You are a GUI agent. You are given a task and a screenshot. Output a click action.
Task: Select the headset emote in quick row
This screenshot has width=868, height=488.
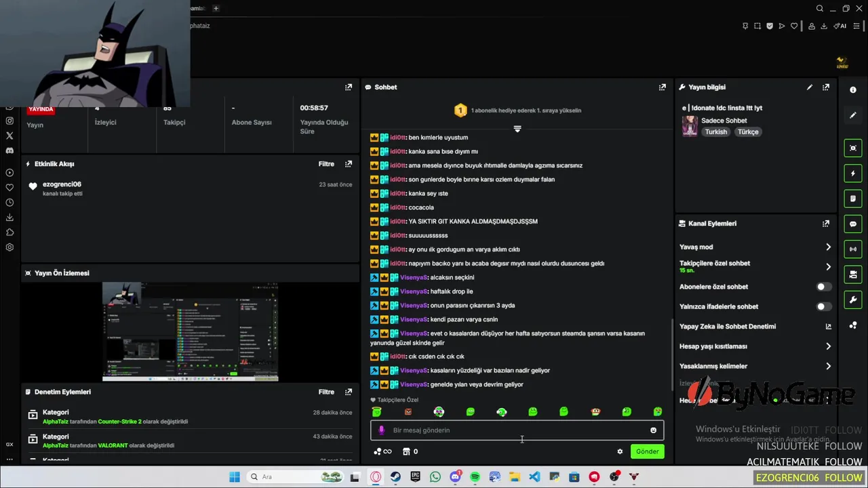501,411
